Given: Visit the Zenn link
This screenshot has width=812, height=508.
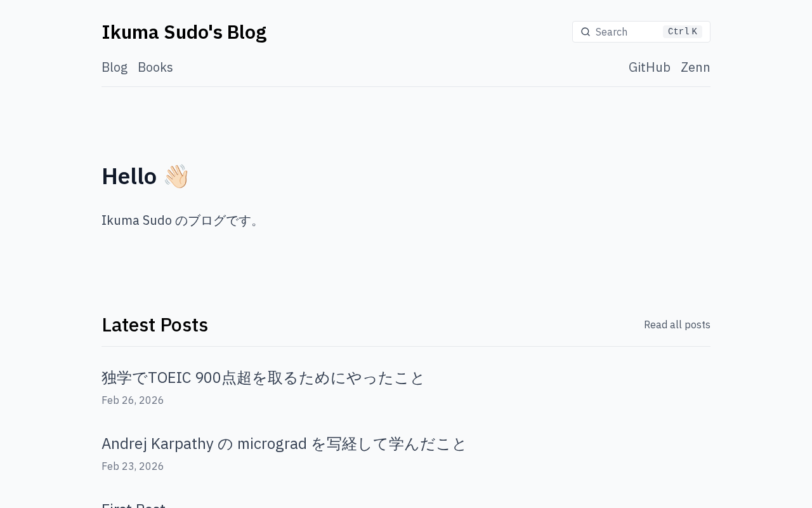Looking at the screenshot, I should (695, 67).
